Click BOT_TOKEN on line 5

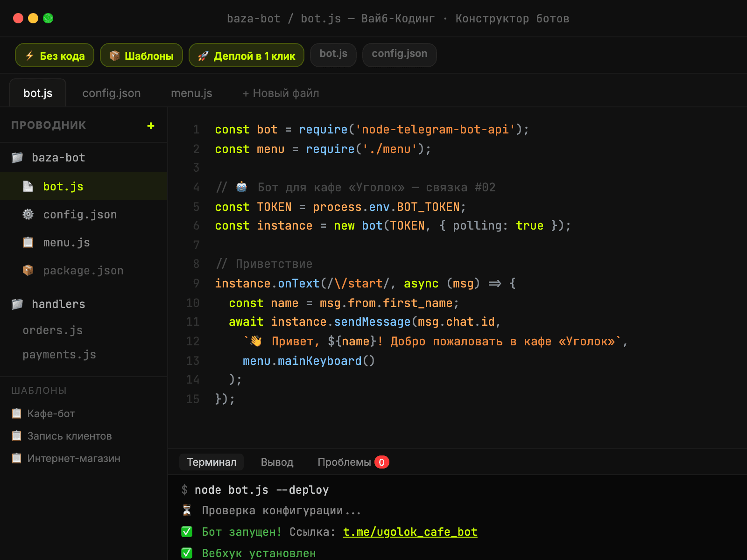point(428,207)
